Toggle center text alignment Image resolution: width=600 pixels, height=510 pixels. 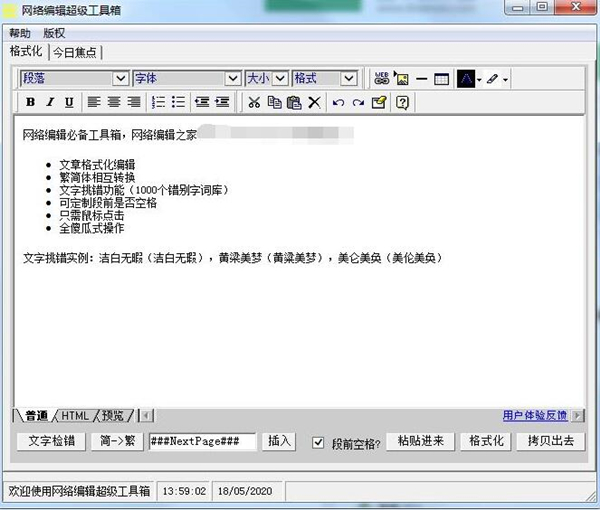(113, 102)
